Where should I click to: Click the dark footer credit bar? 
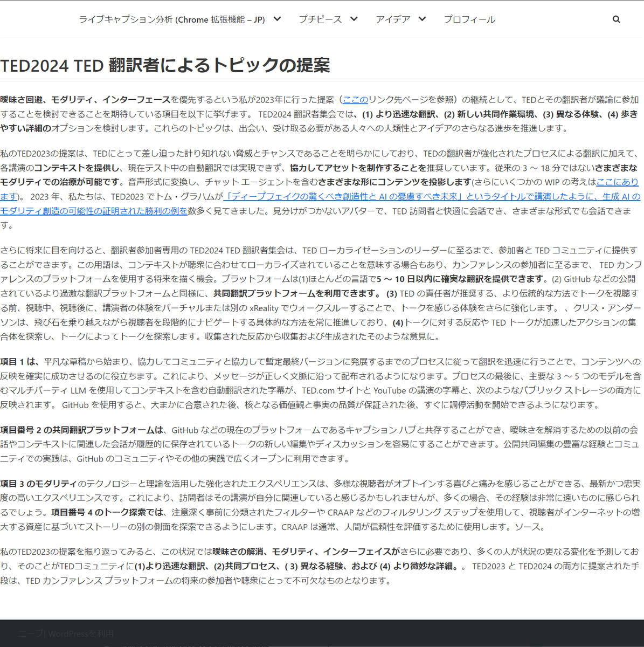(322, 631)
